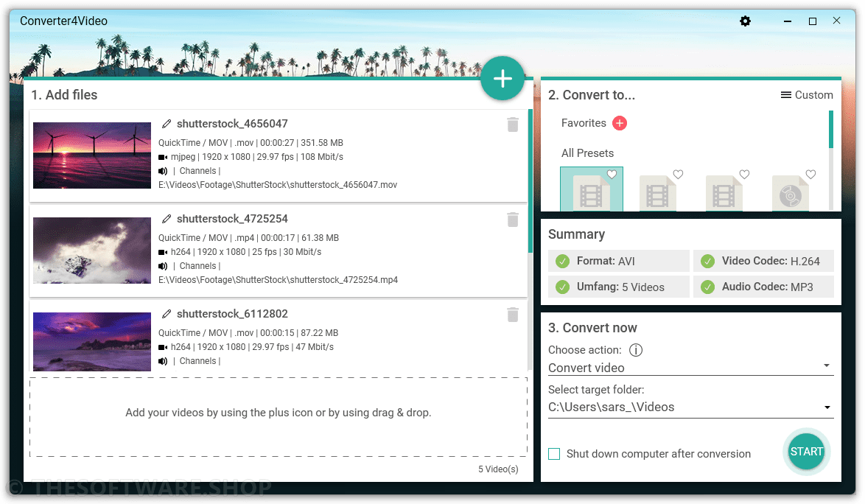This screenshot has width=865, height=504.
Task: Favorite the third preset with heart
Action: pyautogui.click(x=744, y=174)
